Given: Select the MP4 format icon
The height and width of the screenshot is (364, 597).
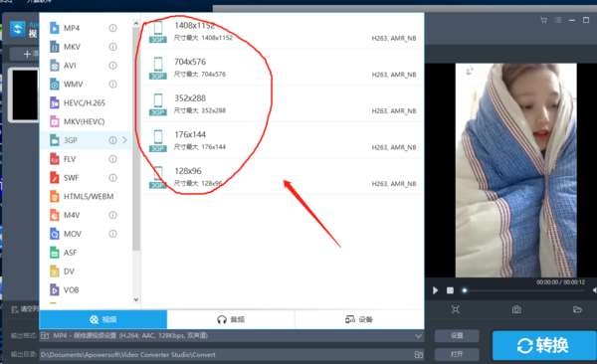Looking at the screenshot, I should (x=55, y=28).
